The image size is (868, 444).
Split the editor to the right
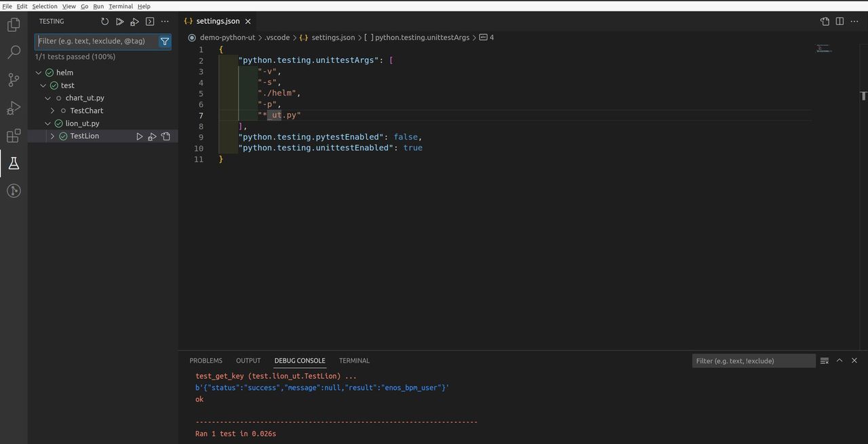coord(840,21)
